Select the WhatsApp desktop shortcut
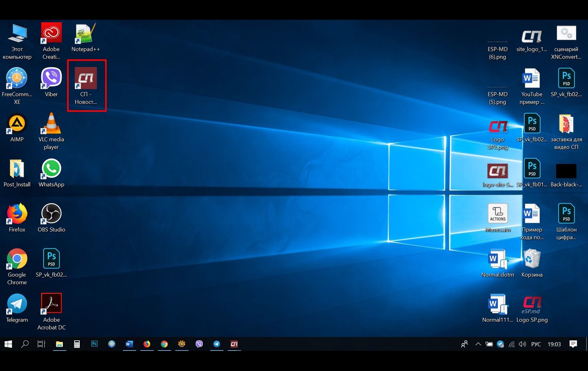 [x=51, y=173]
